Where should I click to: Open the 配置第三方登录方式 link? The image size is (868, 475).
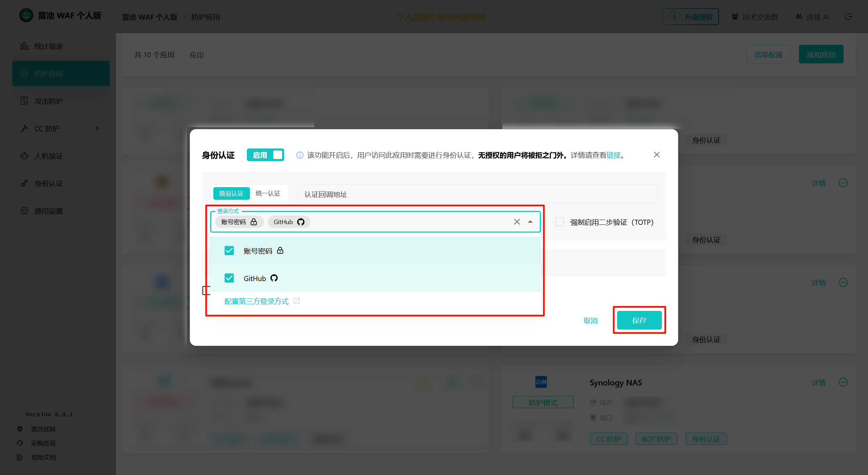pos(256,301)
